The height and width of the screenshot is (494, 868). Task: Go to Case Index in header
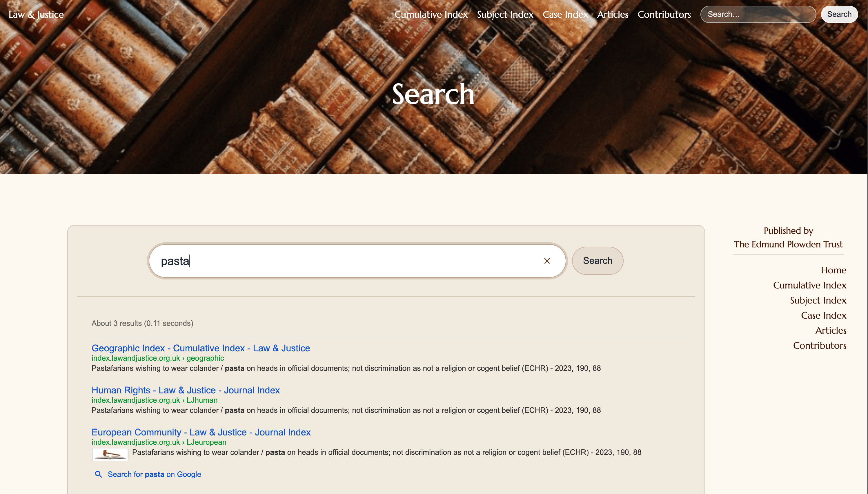pyautogui.click(x=565, y=14)
